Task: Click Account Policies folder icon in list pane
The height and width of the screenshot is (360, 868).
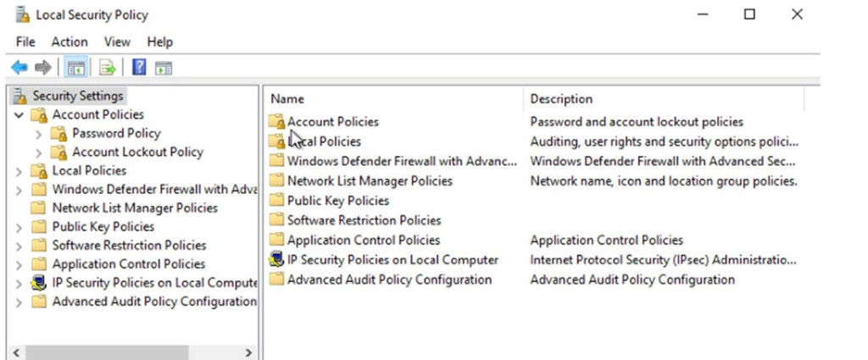Action: 277,122
